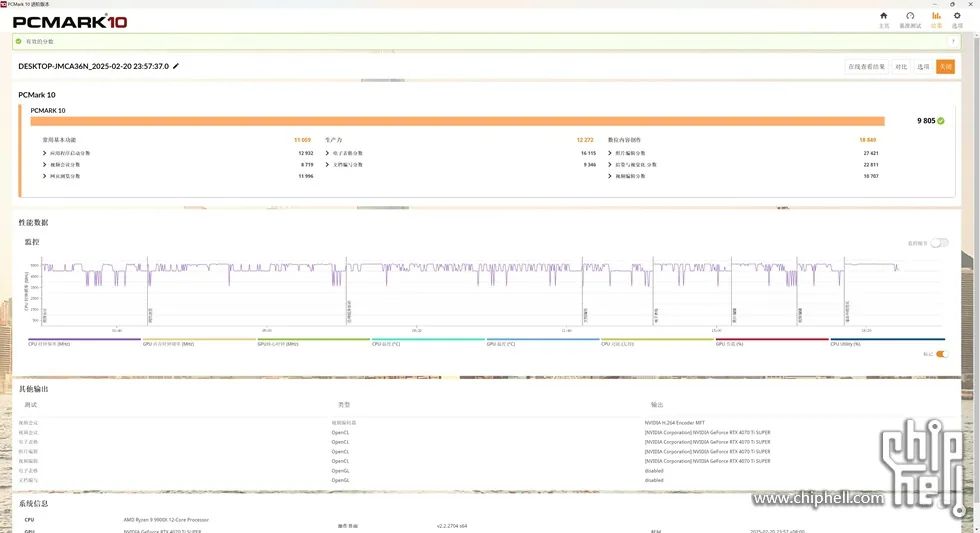The height and width of the screenshot is (533, 980).
Task: Toggle the orange markers switch below the chart
Action: [941, 354]
